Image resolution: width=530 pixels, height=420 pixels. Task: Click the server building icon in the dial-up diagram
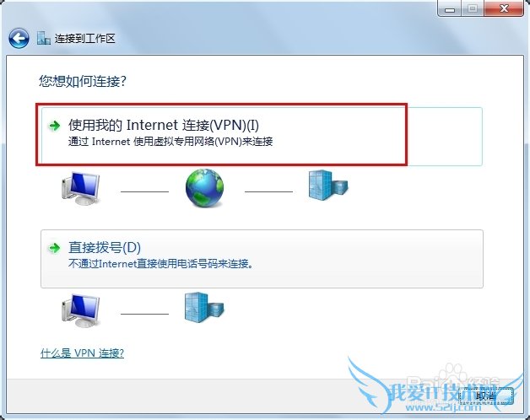pos(204,307)
